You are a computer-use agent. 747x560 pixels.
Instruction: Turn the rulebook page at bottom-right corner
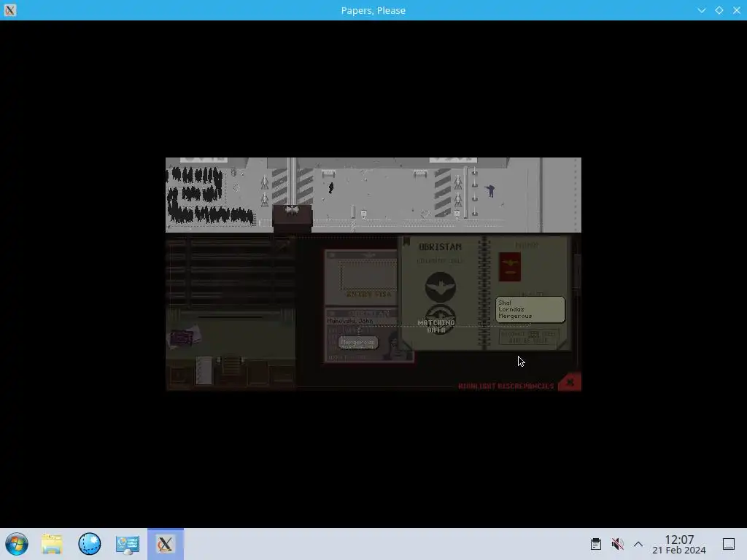pyautogui.click(x=564, y=344)
